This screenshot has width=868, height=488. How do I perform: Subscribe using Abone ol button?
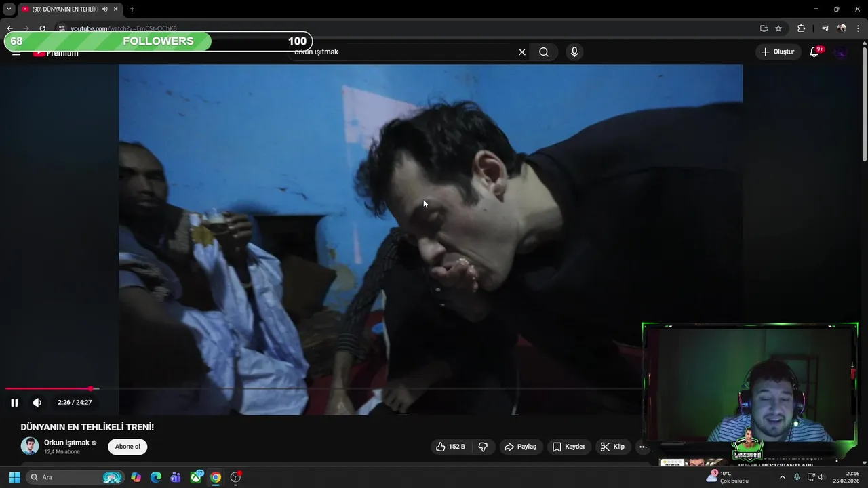tap(127, 447)
